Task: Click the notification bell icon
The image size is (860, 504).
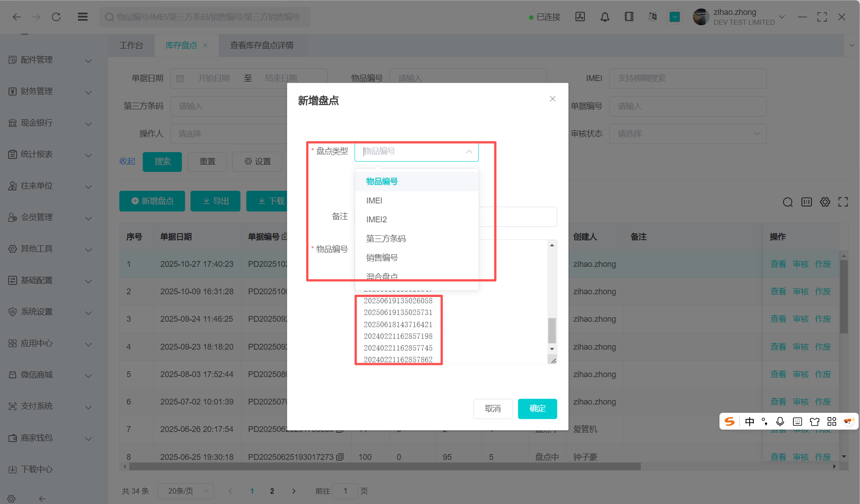Action: pos(605,17)
